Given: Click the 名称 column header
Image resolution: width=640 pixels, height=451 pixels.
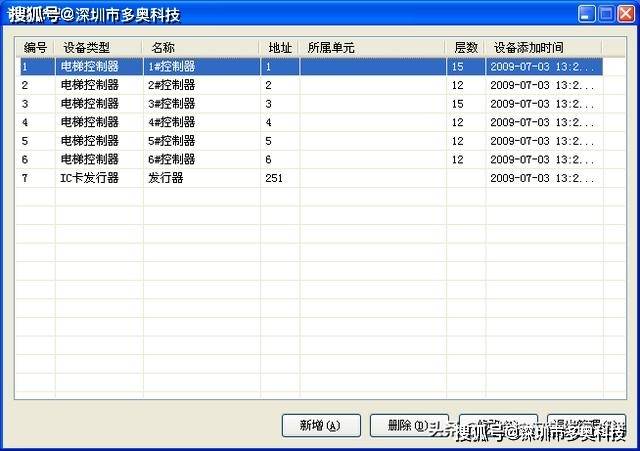Looking at the screenshot, I should 201,48.
